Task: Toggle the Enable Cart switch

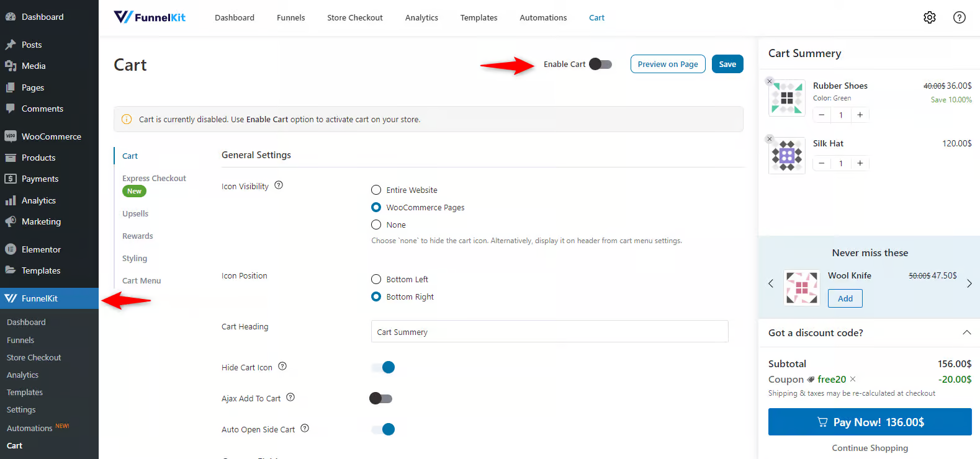Action: coord(600,64)
